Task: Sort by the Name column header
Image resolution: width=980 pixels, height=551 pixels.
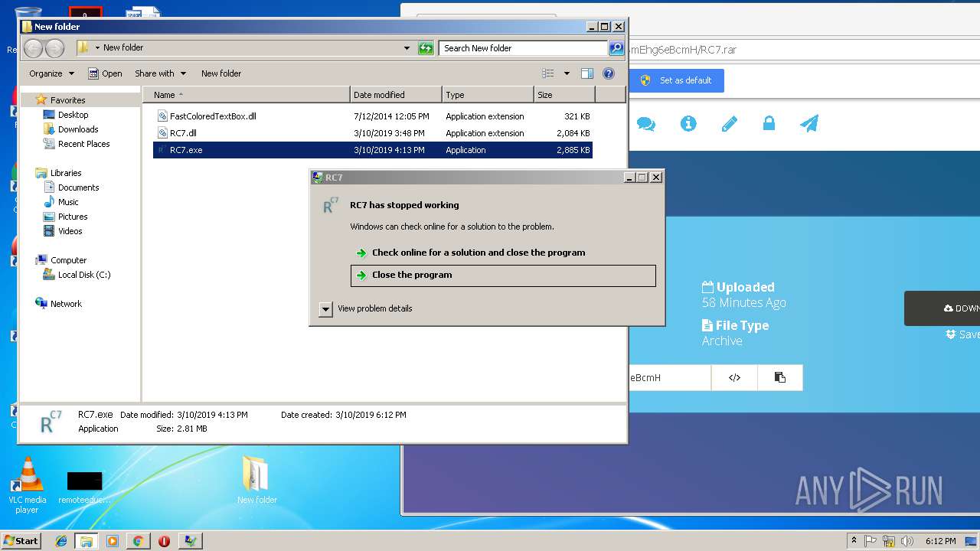Action: tap(247, 95)
